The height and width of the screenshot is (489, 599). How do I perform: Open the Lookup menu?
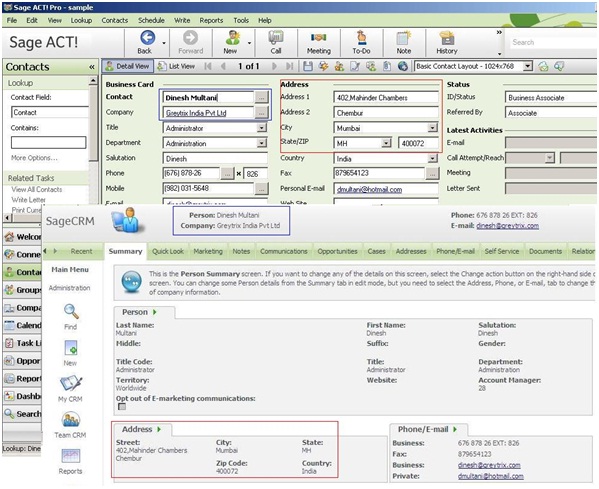81,20
